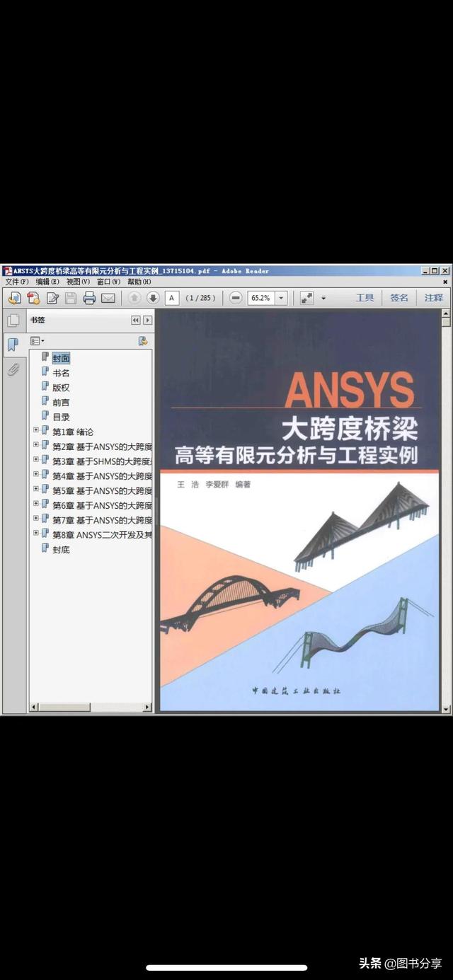Open the 文件 (File) menu
Image resolution: width=453 pixels, height=980 pixels.
click(17, 282)
